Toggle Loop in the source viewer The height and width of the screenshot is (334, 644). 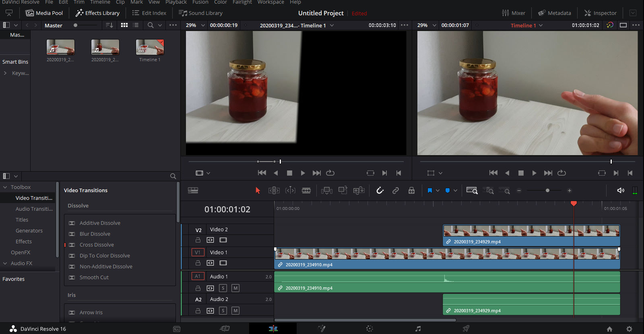(330, 173)
